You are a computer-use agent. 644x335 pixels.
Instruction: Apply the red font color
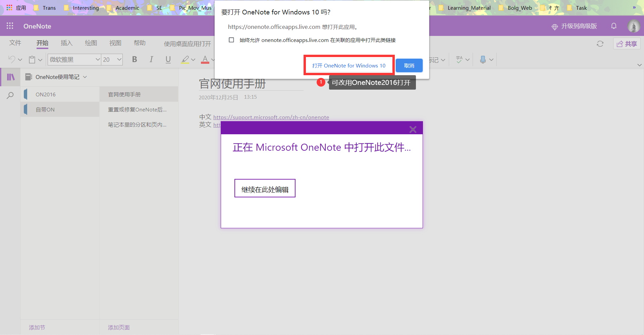point(205,59)
